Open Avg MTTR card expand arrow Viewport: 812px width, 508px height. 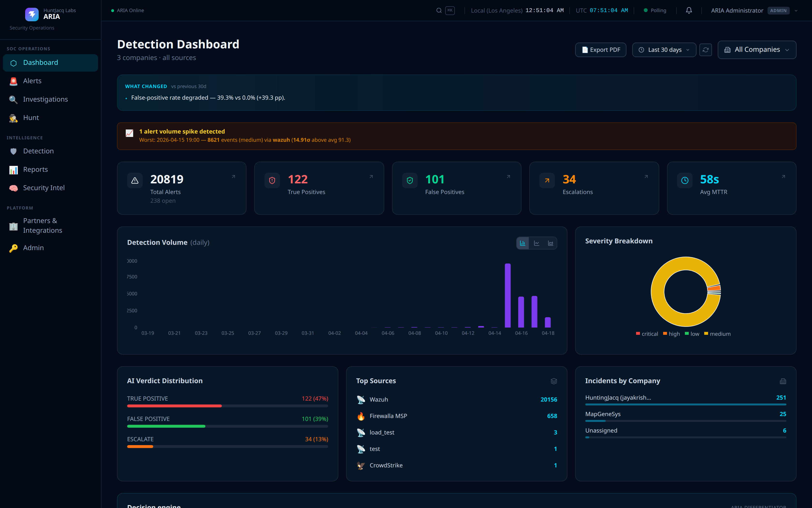(783, 177)
